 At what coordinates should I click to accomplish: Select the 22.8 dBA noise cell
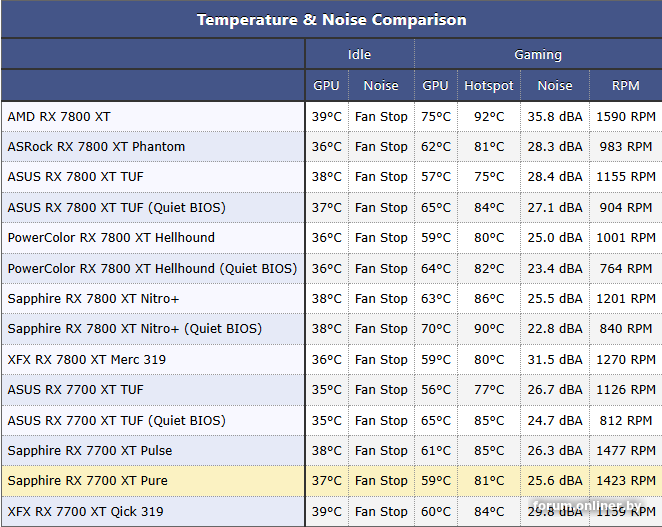[555, 329]
